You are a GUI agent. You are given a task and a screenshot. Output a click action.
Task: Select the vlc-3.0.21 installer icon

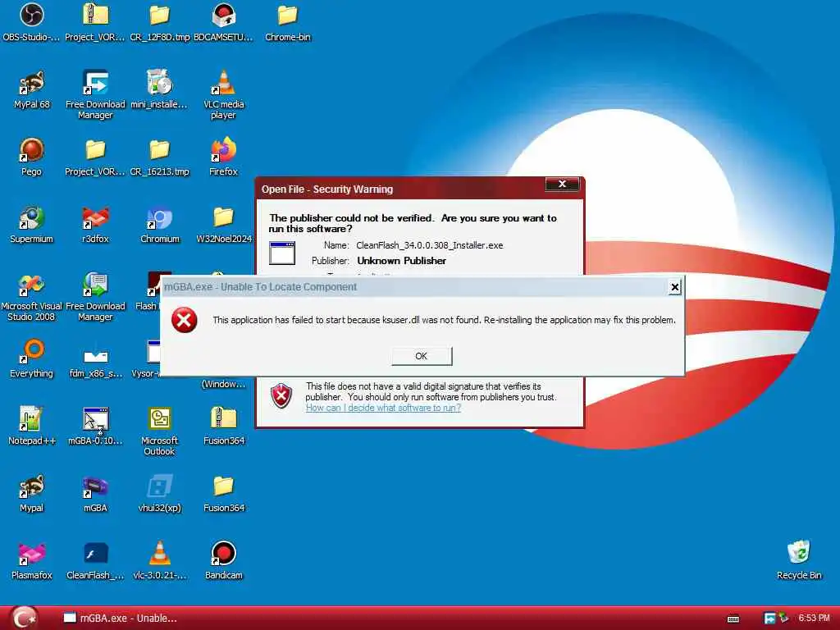(160, 560)
